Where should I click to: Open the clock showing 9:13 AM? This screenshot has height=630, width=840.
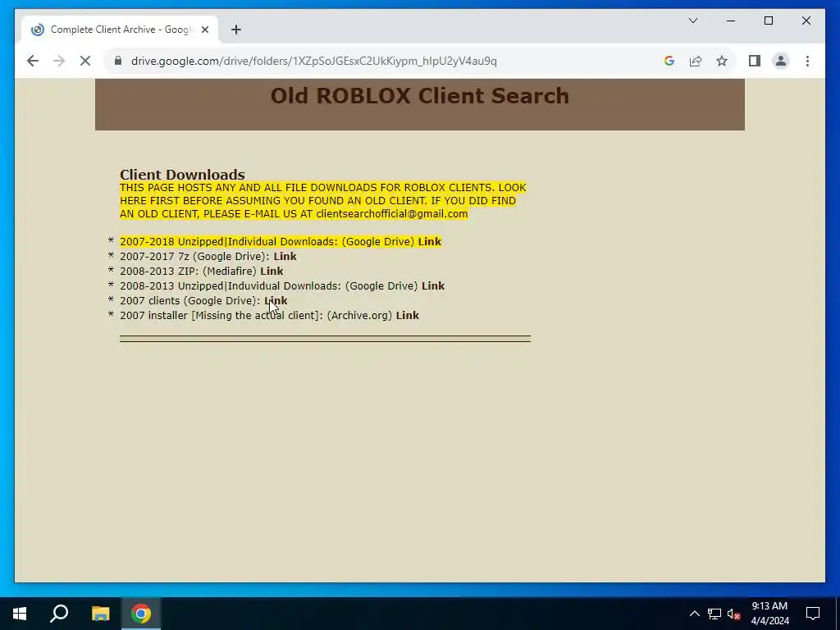769,614
